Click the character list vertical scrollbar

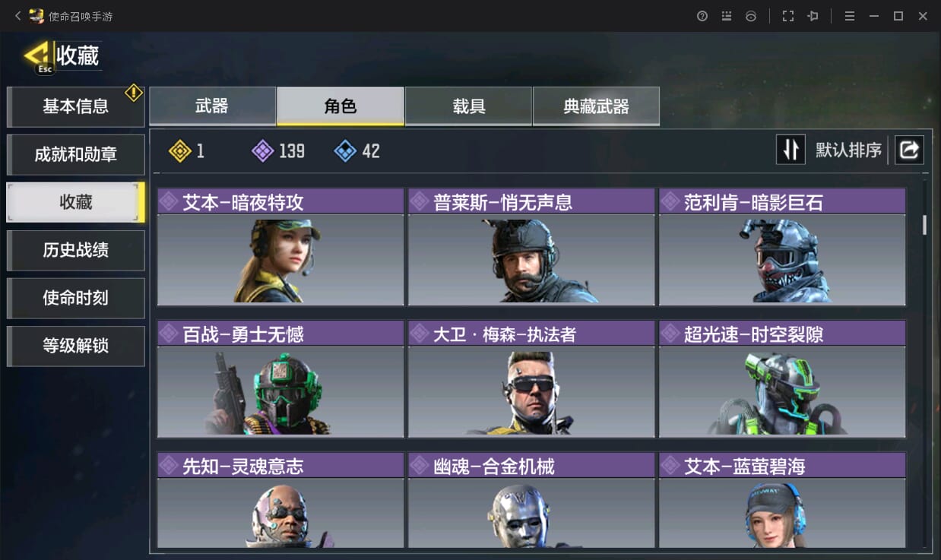coord(925,225)
